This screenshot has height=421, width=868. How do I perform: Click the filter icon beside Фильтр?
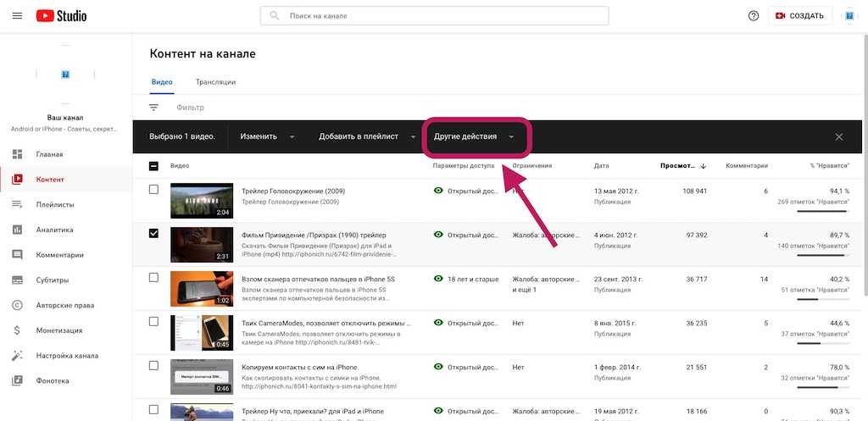click(153, 108)
